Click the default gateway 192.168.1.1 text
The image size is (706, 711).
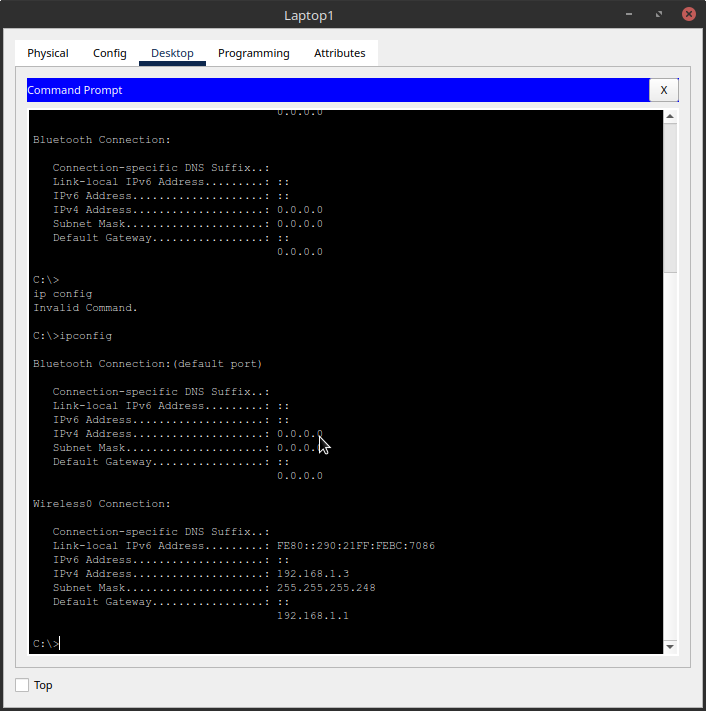click(x=312, y=616)
